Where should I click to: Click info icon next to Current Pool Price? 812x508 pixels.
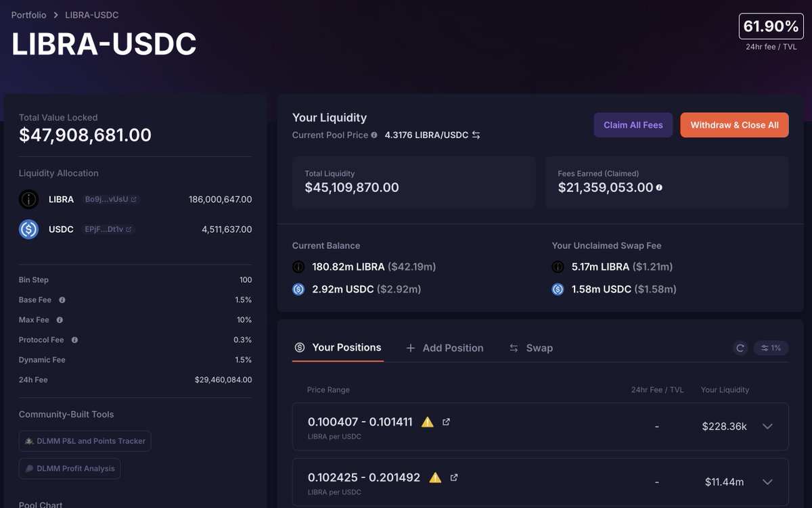click(374, 135)
